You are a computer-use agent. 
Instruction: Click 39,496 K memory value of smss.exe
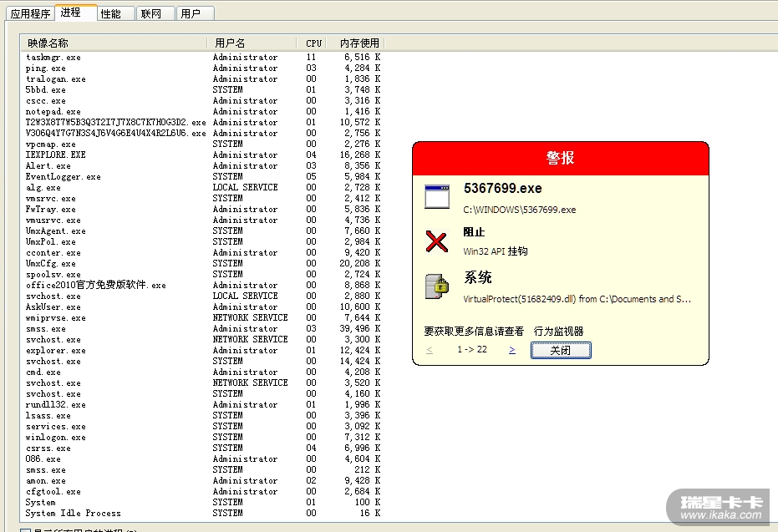point(359,329)
